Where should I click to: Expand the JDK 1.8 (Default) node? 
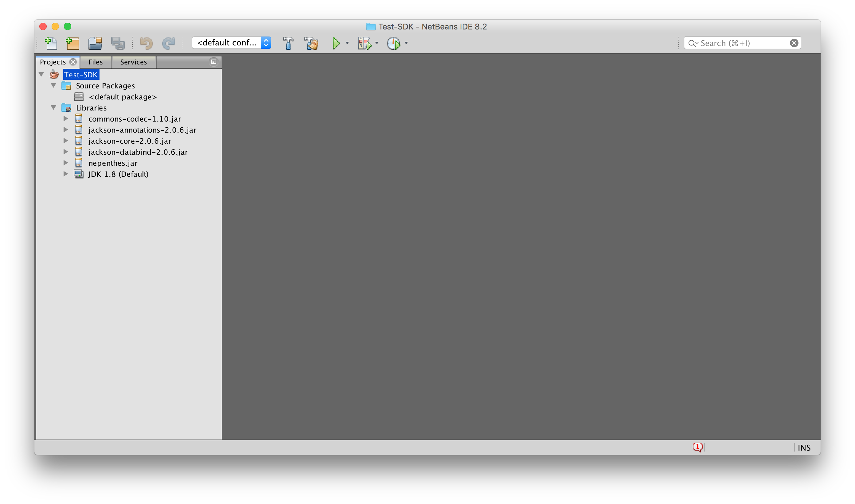pyautogui.click(x=66, y=174)
